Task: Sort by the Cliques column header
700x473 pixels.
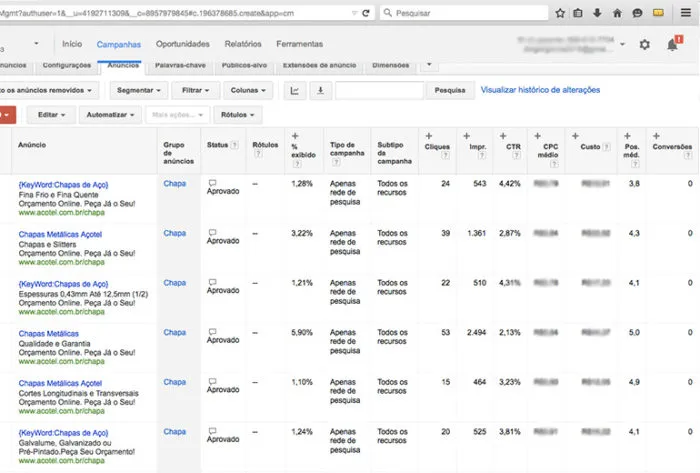Action: tap(437, 147)
